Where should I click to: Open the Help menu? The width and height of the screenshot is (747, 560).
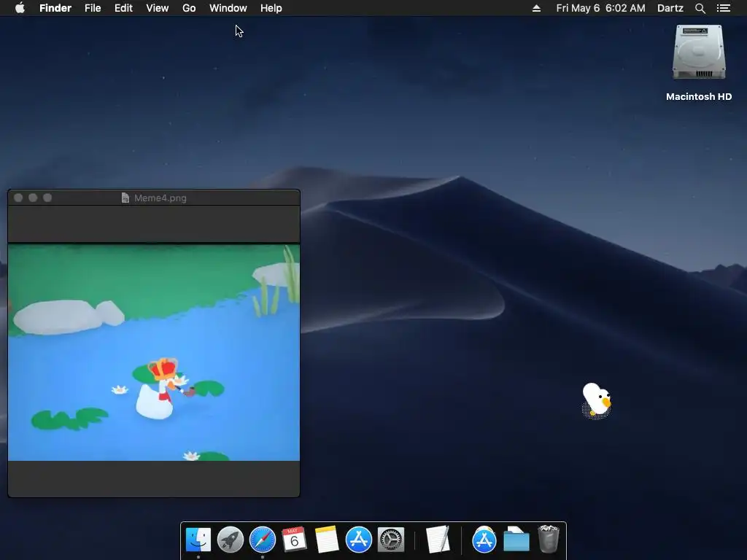pos(271,8)
